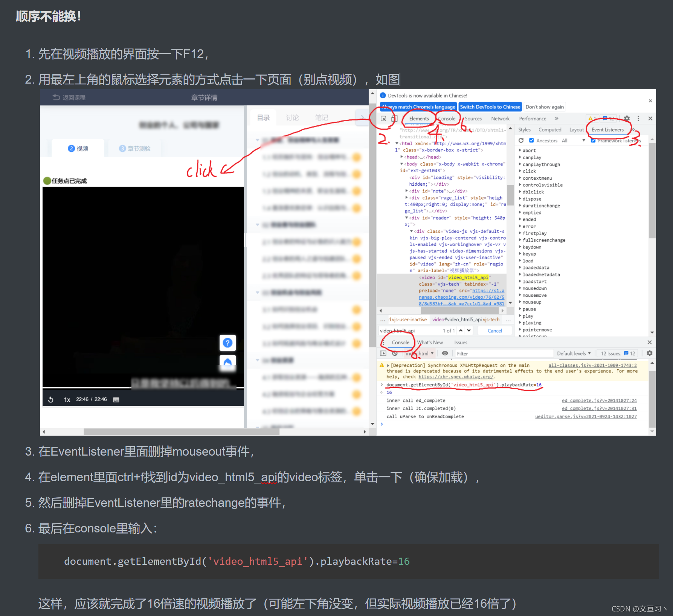The width and height of the screenshot is (673, 616).
Task: Expand the head element node
Action: pos(402,157)
